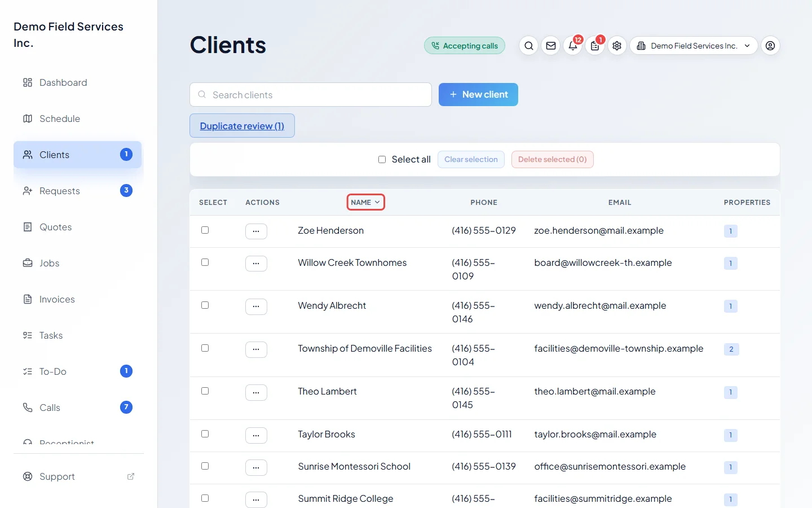Click properties count 2 for Township of Demoville
Screen dimensions: 812x508
tap(731, 349)
